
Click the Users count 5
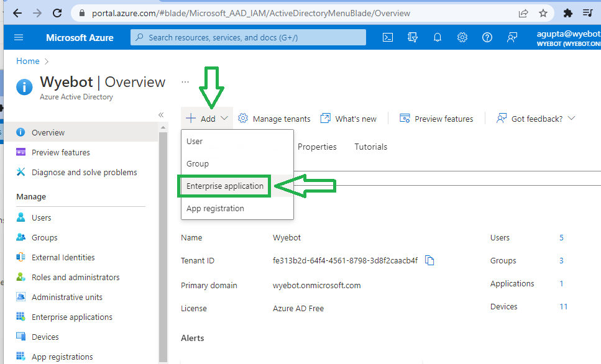point(561,237)
